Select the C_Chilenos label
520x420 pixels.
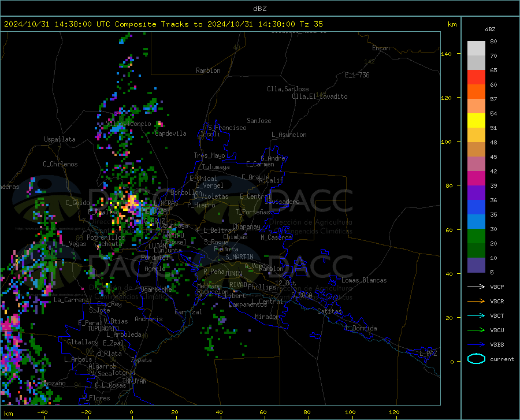pyautogui.click(x=60, y=164)
